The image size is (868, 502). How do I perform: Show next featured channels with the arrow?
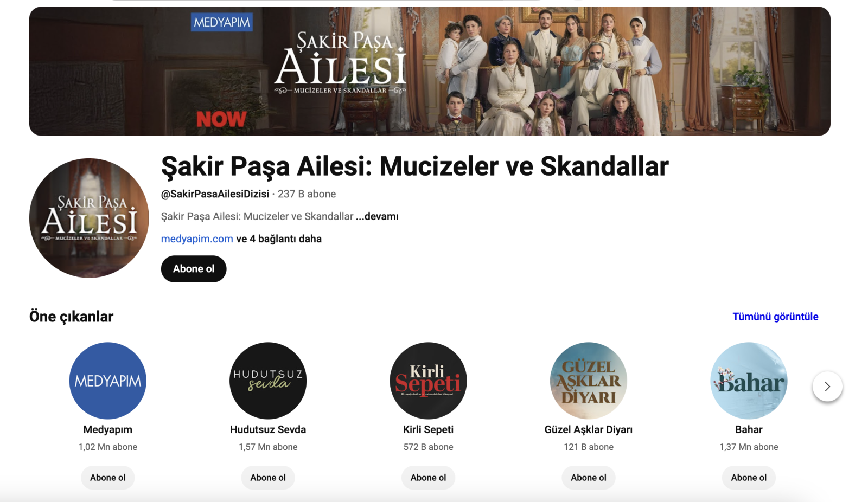coord(827,387)
